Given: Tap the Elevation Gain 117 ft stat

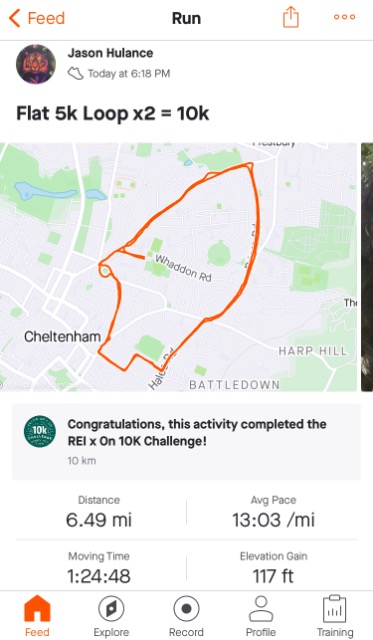Looking at the screenshot, I should click(273, 569).
